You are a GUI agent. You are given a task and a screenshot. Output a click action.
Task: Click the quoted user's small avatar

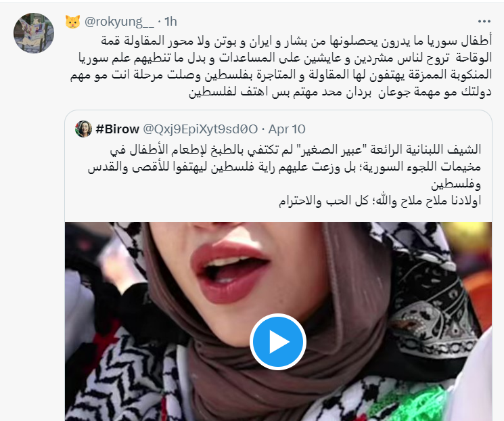point(84,129)
